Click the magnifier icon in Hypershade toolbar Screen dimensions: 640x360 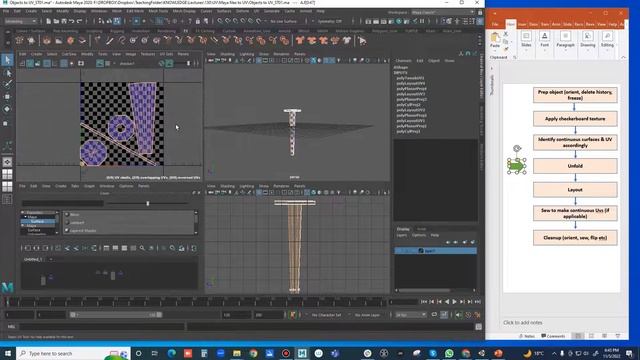coord(142,248)
